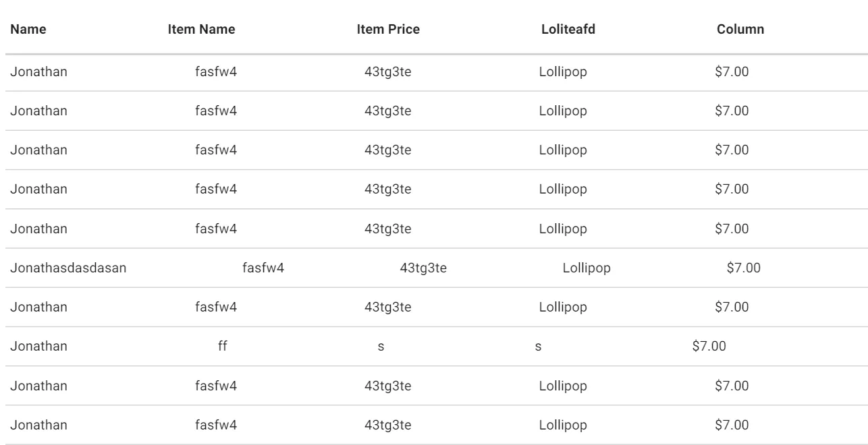868x445 pixels.
Task: Click the Loliteafd column header
Action: (x=568, y=30)
